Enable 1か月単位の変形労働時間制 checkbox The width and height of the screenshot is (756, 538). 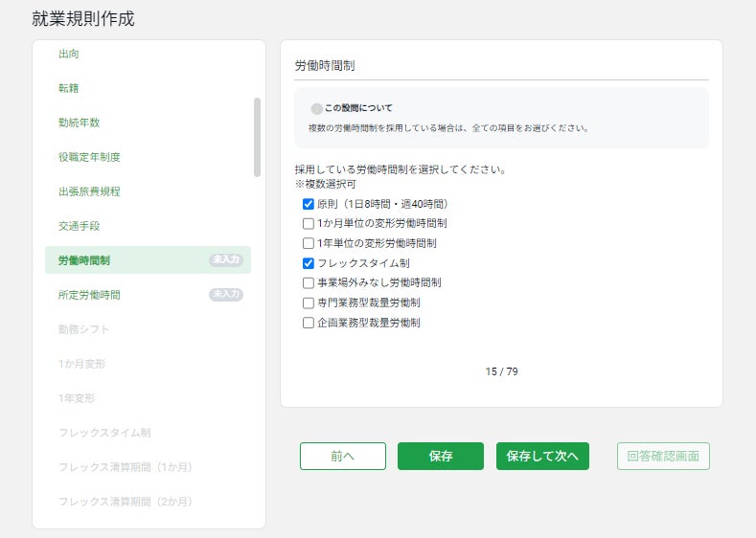point(309,223)
